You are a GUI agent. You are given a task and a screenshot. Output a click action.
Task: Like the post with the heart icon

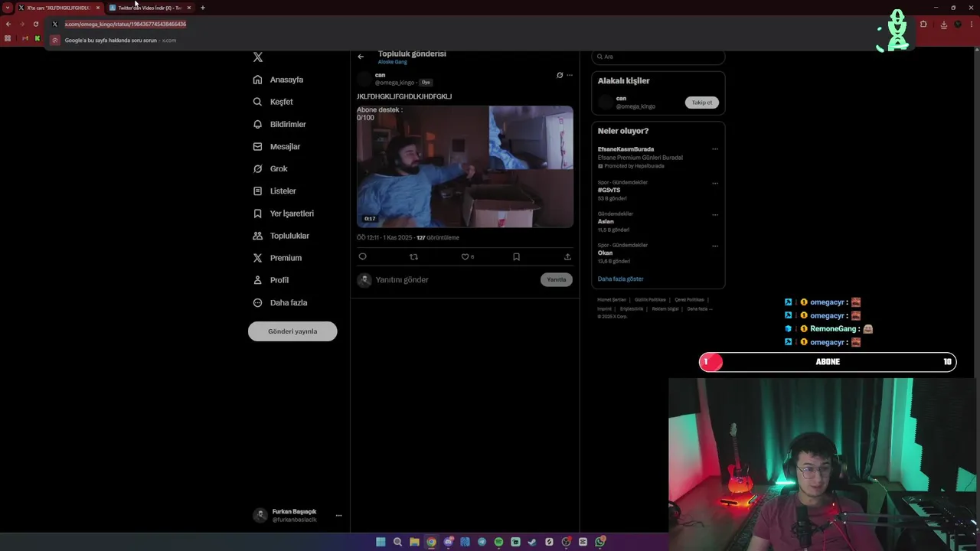click(465, 256)
